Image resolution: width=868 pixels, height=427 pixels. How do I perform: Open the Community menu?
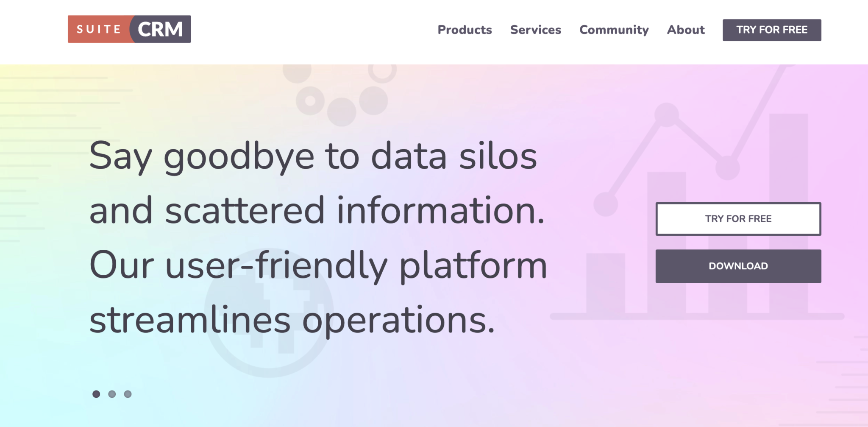tap(614, 30)
